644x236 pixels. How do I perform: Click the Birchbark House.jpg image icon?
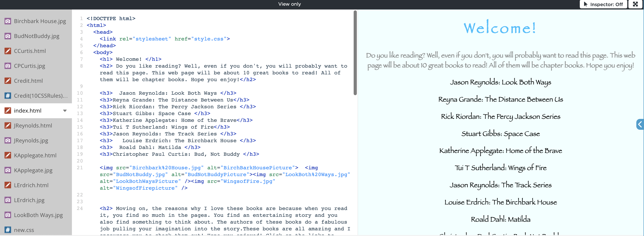8,21
